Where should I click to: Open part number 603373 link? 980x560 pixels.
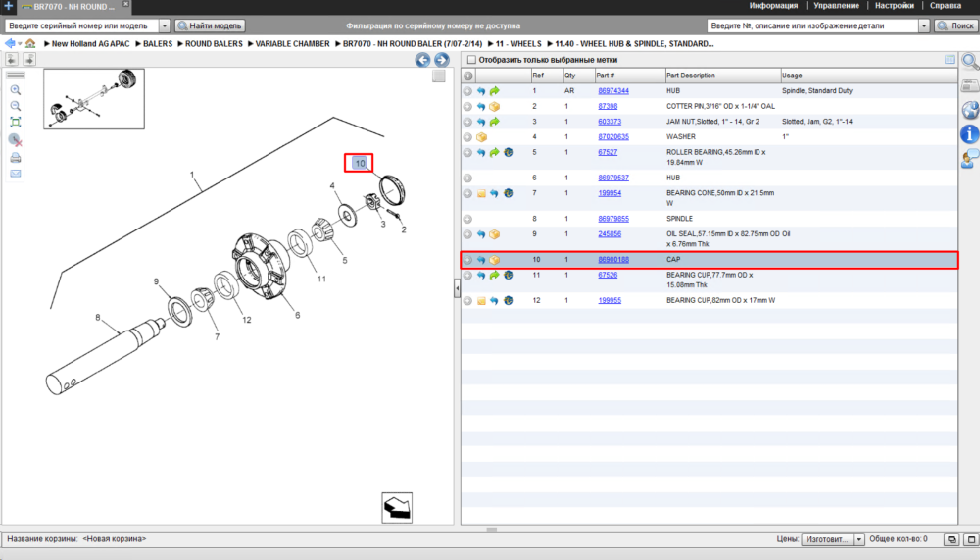tap(610, 122)
